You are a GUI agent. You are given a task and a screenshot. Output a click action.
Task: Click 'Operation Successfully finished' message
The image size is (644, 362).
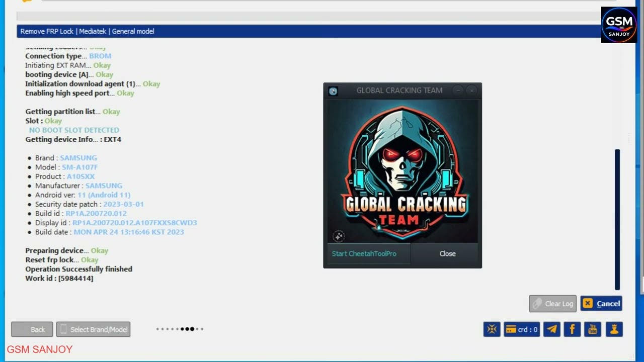point(79,269)
